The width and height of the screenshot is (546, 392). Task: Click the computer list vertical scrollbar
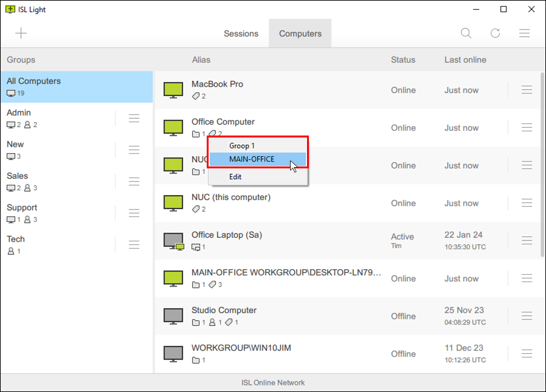[542, 164]
